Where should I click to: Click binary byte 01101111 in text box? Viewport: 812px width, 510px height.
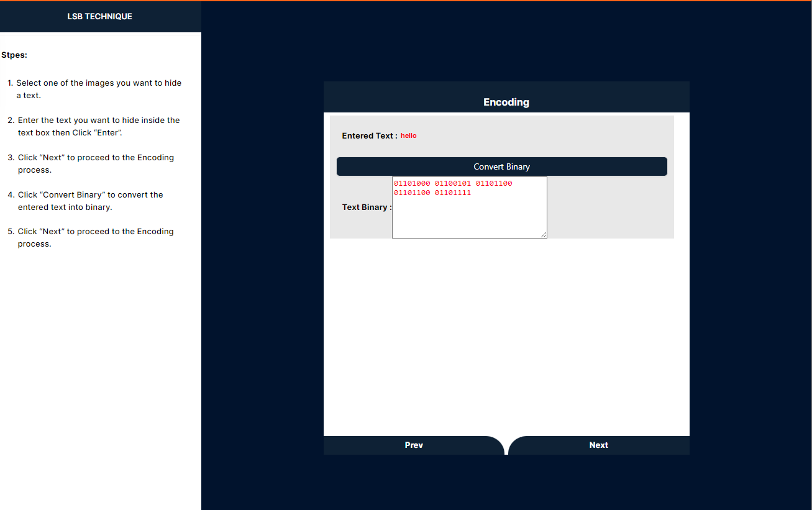click(x=453, y=193)
